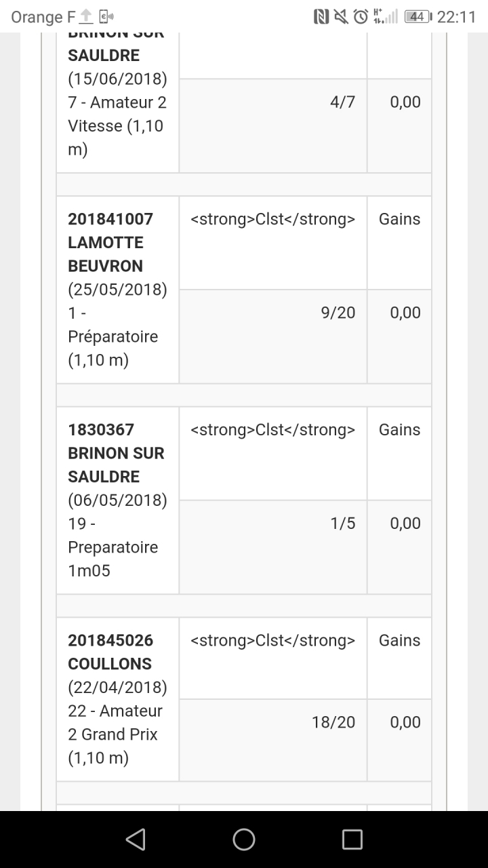The height and width of the screenshot is (868, 488).
Task: Tap the NFC icon in status bar
Action: click(x=321, y=17)
